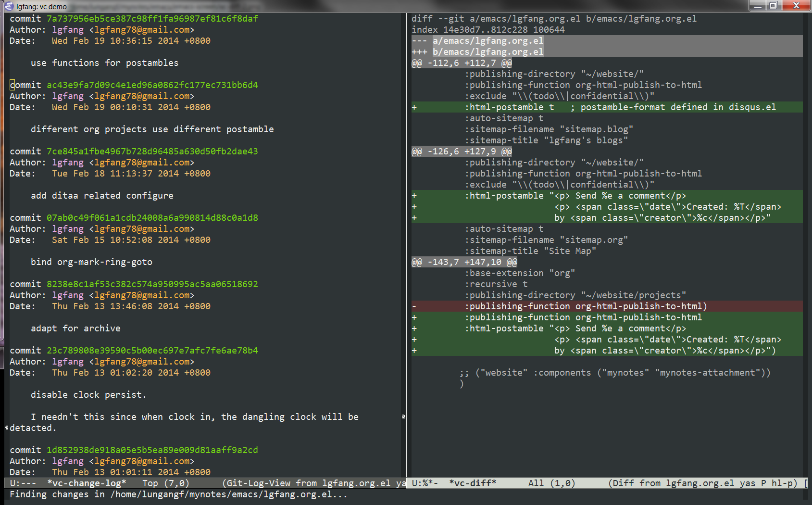
Task: Click 'Git-Log-View' major mode in mode line
Action: [x=258, y=483]
